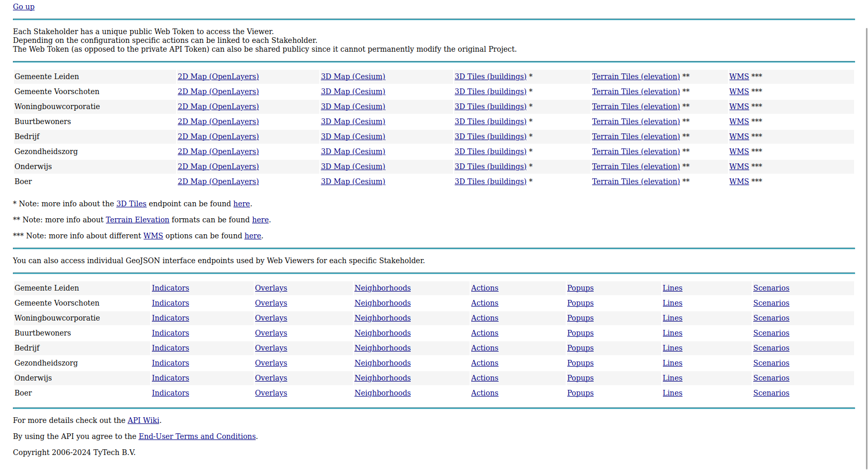This screenshot has width=868, height=470.
Task: Open 2D Map (OpenLayers) for Boer
Action: (218, 181)
